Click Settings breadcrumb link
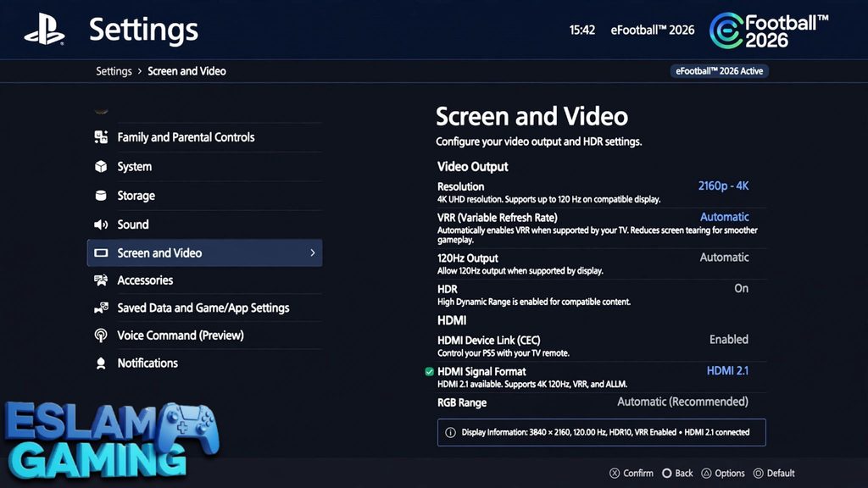868x488 pixels. coord(114,71)
